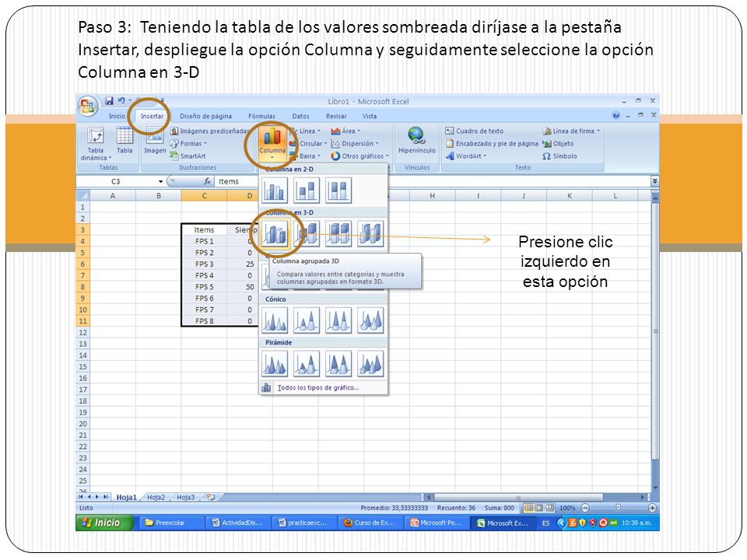The image size is (747, 560).
Task: Choose first 2-D clustered column chart thumbnail
Action: point(275,190)
